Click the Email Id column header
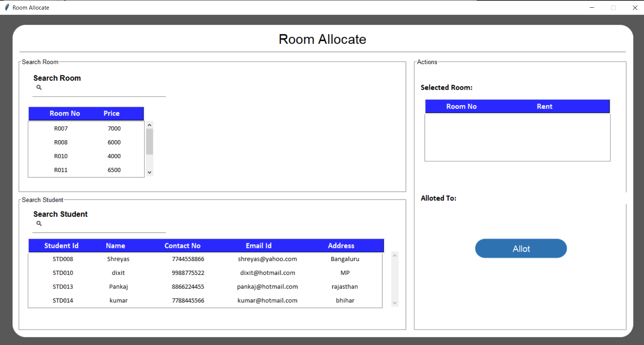 click(259, 246)
